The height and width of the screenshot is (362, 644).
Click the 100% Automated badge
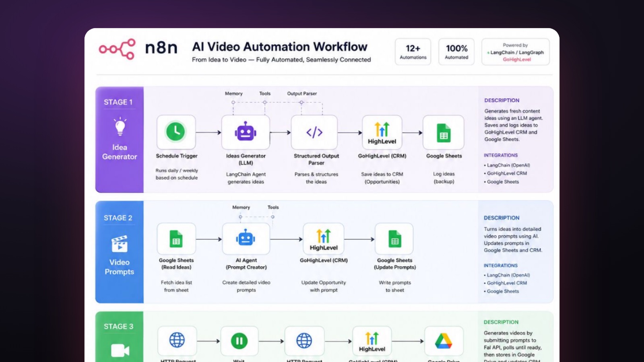click(456, 51)
